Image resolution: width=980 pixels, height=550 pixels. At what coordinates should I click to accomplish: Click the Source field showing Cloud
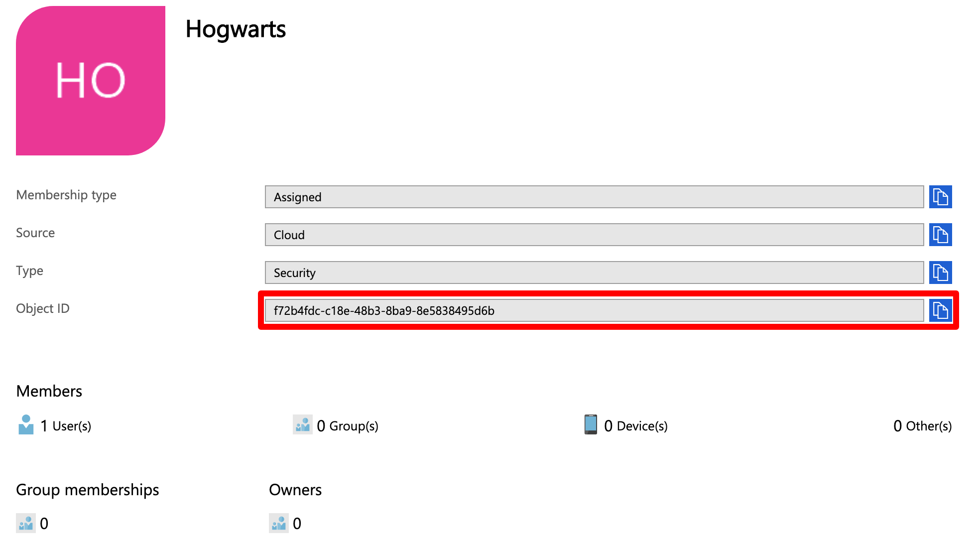click(x=594, y=235)
